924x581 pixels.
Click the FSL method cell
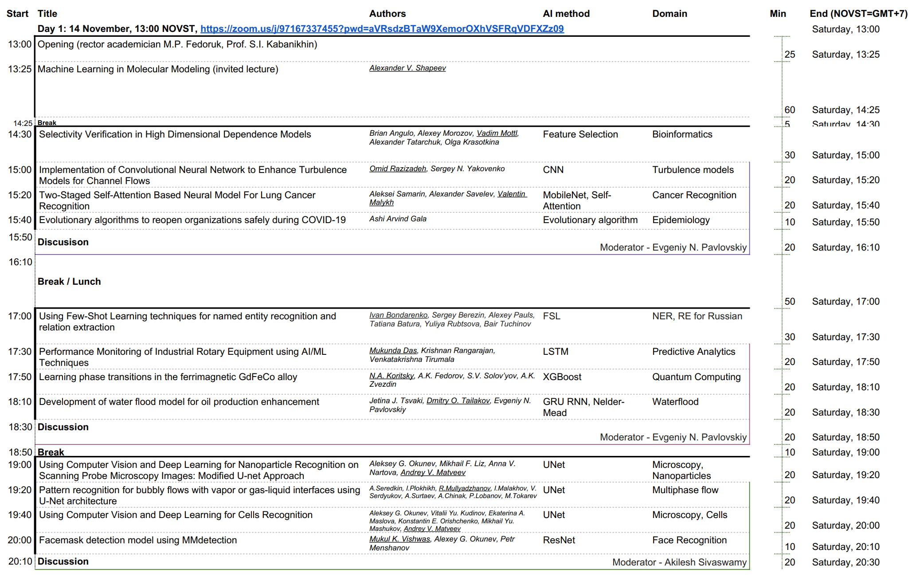pos(552,316)
